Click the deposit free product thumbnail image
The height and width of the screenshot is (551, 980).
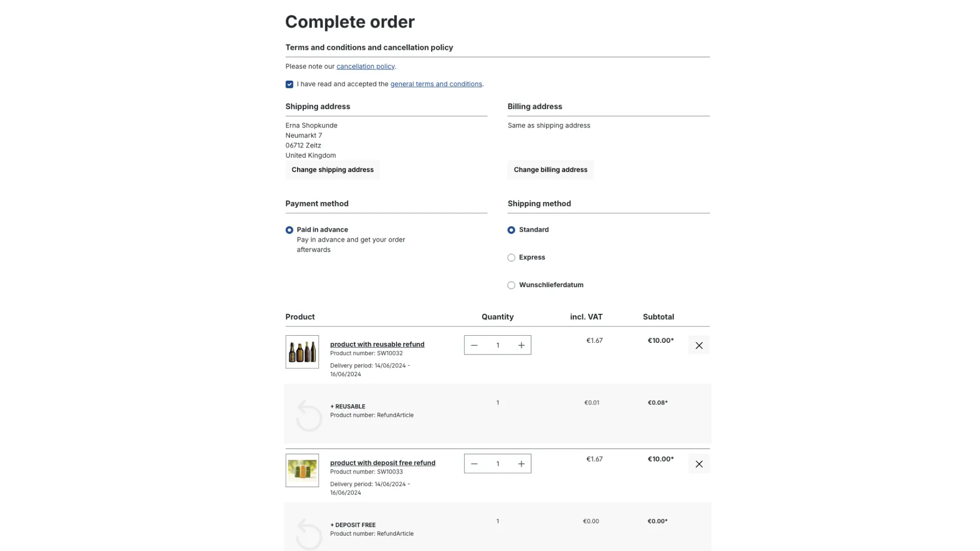tap(302, 470)
